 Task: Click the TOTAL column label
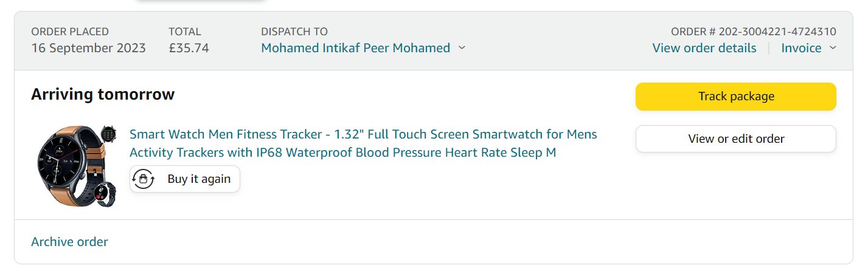(185, 32)
